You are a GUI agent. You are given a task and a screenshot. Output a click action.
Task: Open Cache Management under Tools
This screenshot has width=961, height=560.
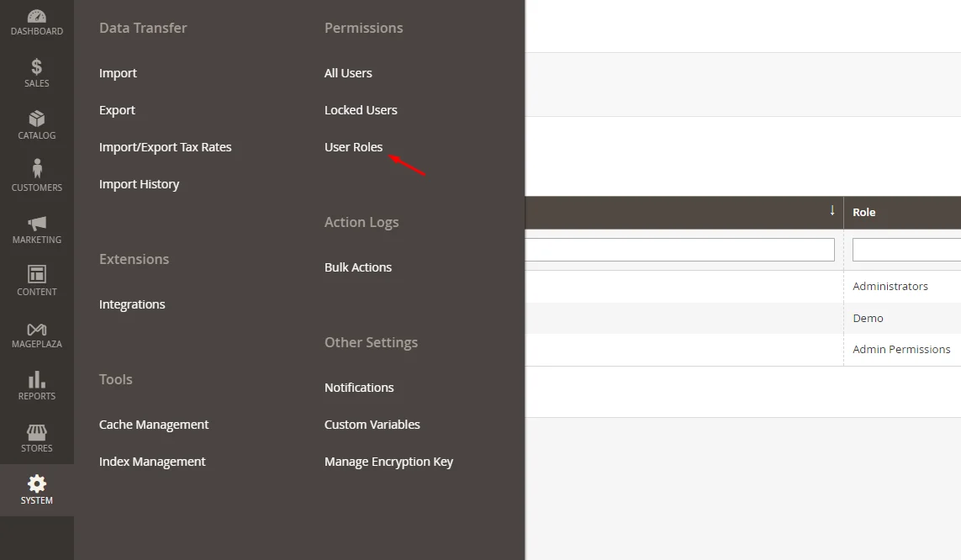154,425
